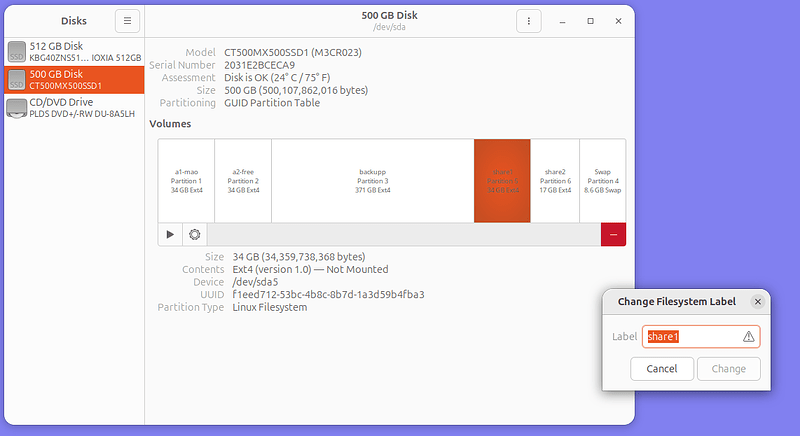Click the SSD icon of the 500 GB Disk
The image size is (800, 436).
tap(17, 80)
